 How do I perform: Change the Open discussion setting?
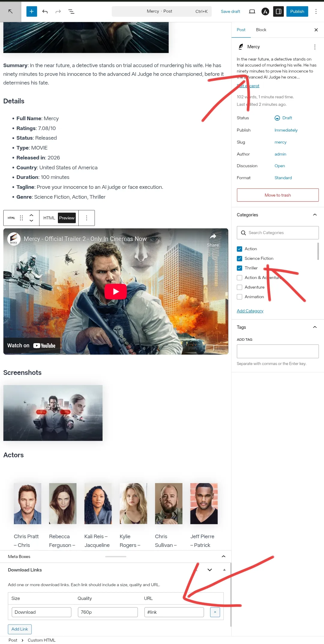coord(280,166)
